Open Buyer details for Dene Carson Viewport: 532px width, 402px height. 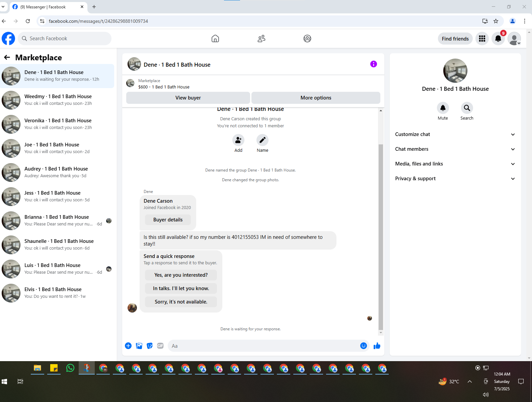(x=168, y=220)
